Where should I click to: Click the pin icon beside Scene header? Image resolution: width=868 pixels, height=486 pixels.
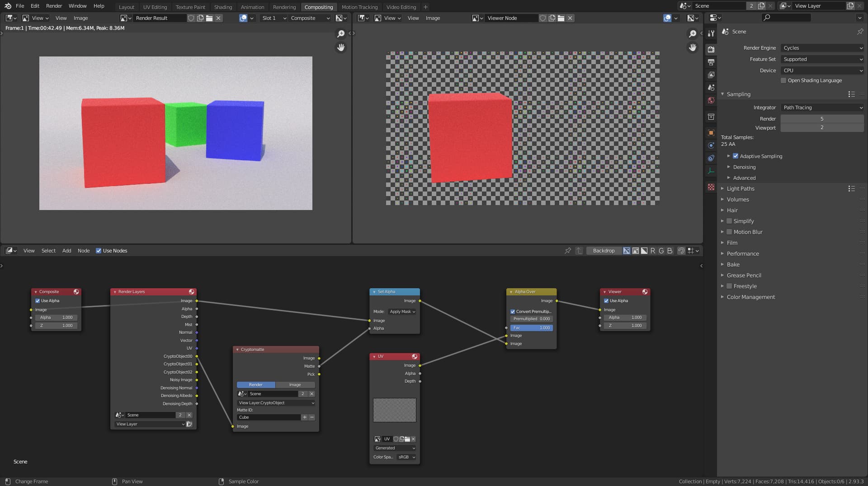pos(860,32)
